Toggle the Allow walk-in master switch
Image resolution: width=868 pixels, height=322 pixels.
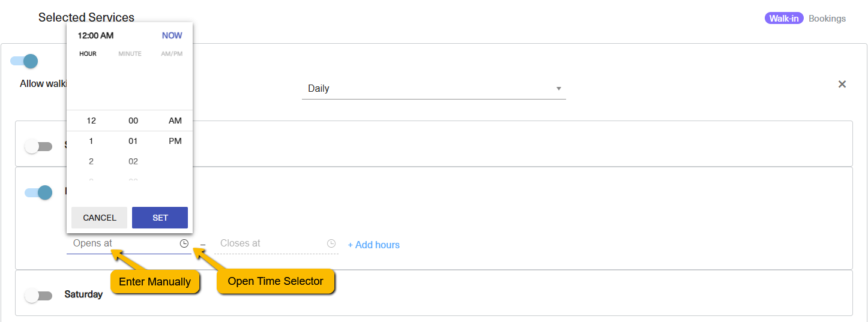pos(24,61)
